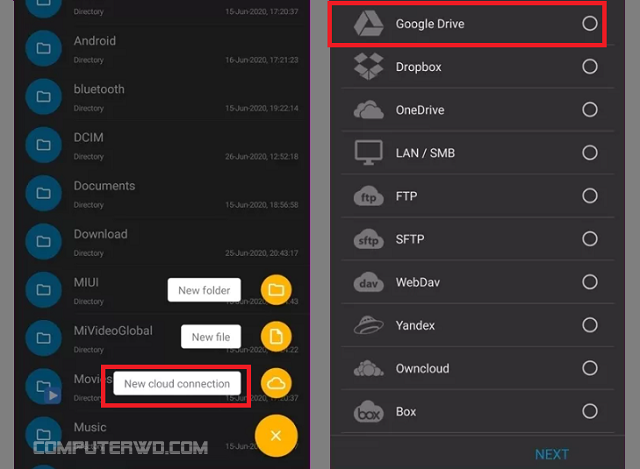Image resolution: width=640 pixels, height=469 pixels.
Task: Select the Owncloud radio button
Action: (x=590, y=368)
